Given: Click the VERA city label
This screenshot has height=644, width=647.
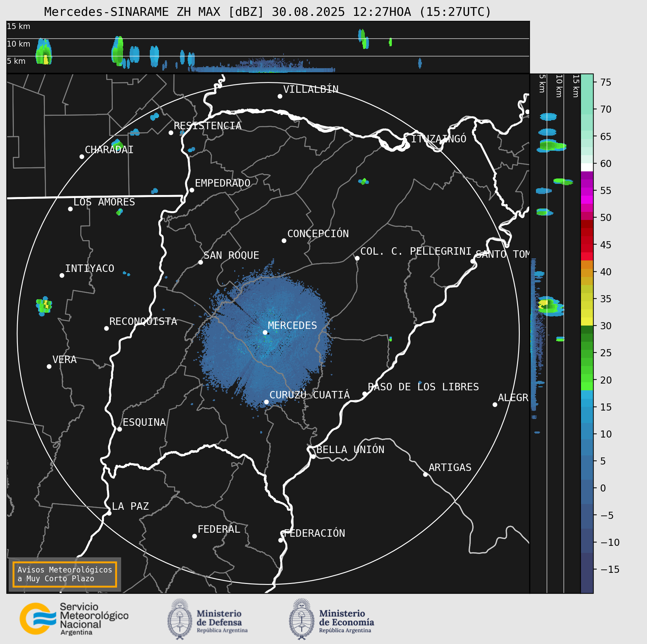Looking at the screenshot, I should click(64, 360).
